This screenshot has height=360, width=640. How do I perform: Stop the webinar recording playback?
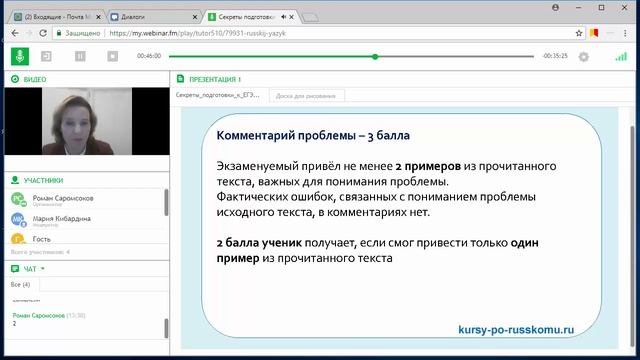click(x=113, y=56)
